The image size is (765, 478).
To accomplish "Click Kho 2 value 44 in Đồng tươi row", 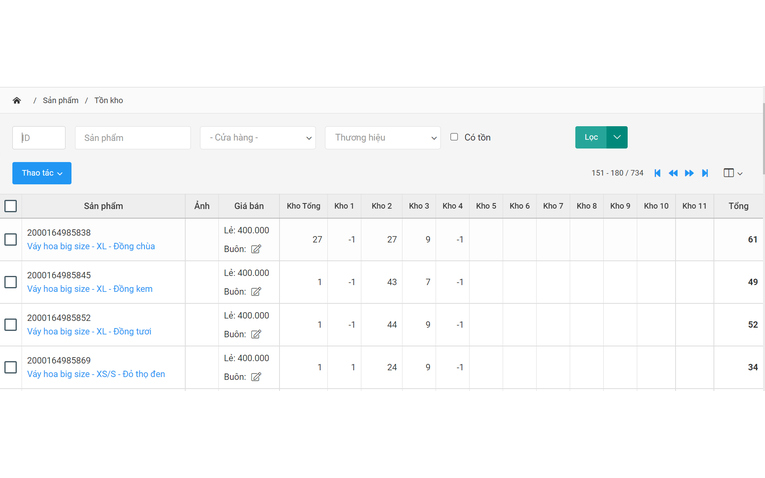I will tap(392, 324).
